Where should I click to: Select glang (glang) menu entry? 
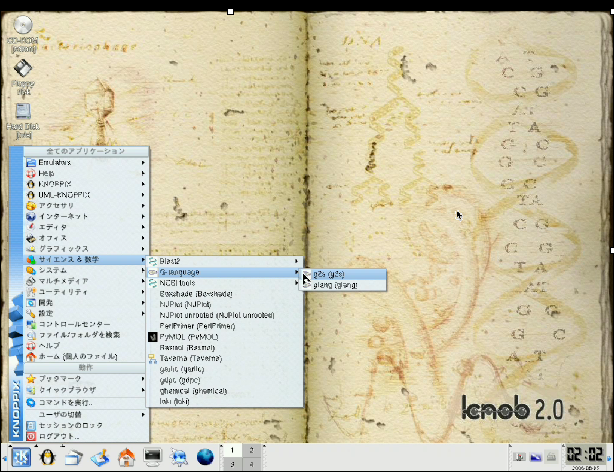343,285
